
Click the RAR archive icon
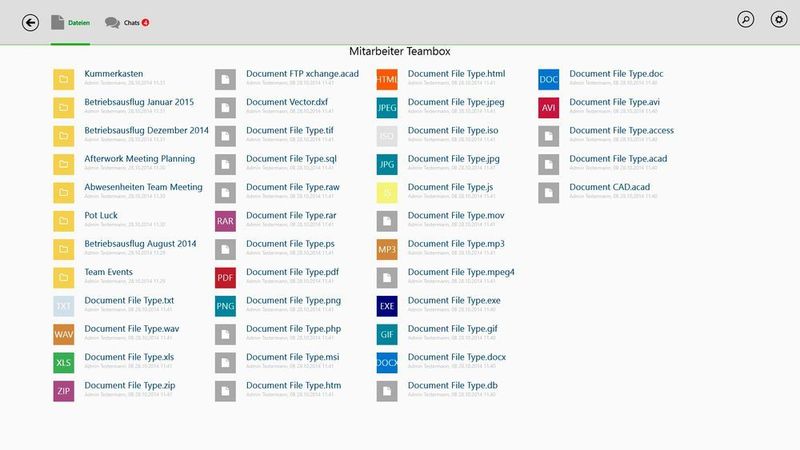(225, 221)
